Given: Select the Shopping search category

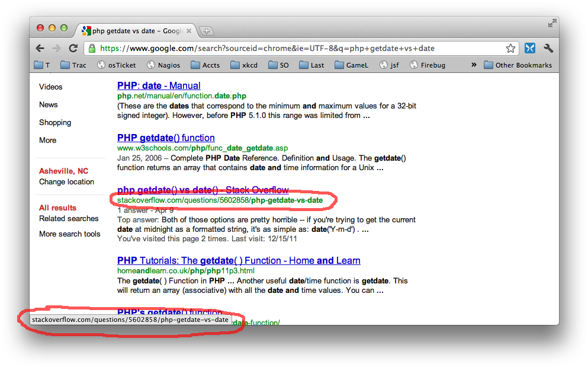Looking at the screenshot, I should [55, 122].
